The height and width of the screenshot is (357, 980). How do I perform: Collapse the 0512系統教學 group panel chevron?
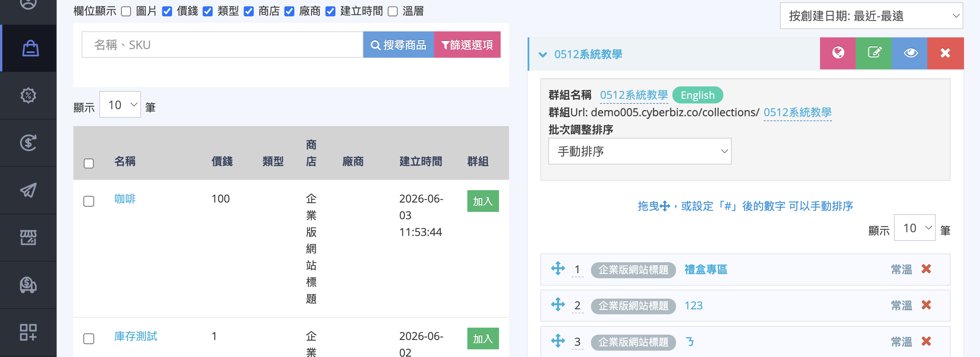pyautogui.click(x=543, y=55)
